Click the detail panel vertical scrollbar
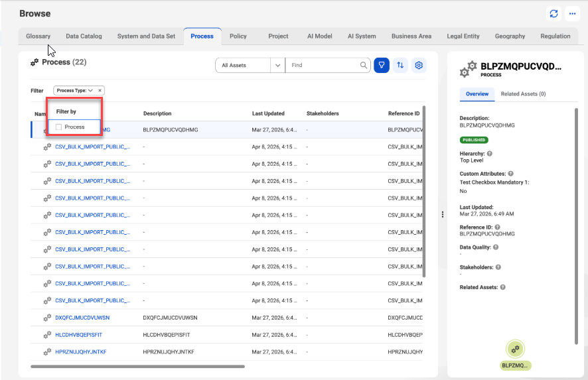This screenshot has width=588, height=380. [576, 226]
